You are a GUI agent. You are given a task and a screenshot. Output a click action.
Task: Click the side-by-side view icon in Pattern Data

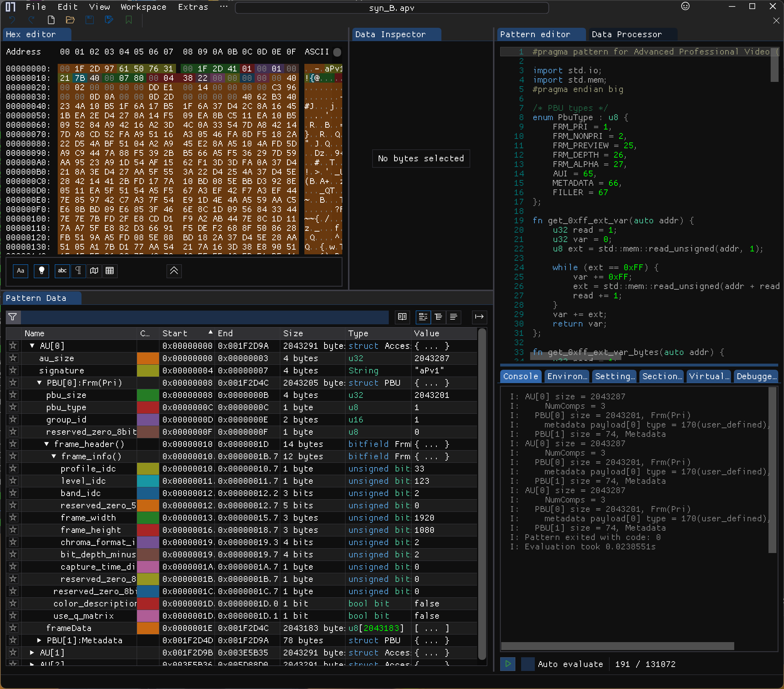[402, 317]
